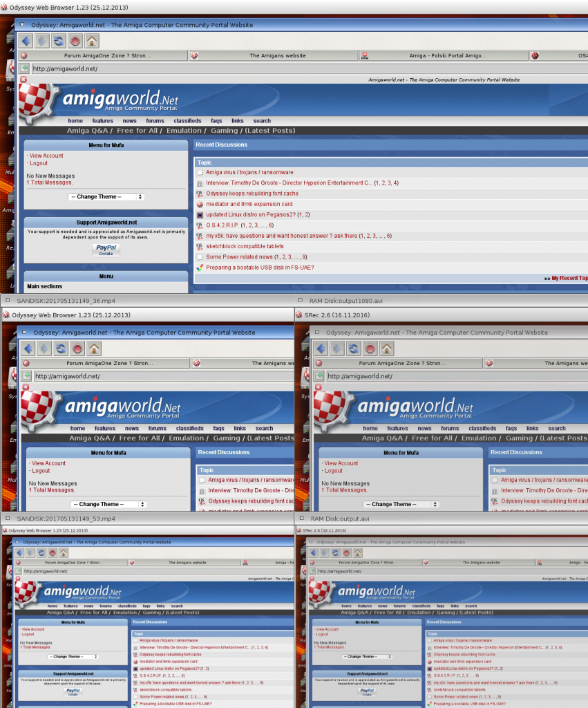The width and height of the screenshot is (588, 708).
Task: Open Change Theme dropdown in 201705131149_36.mp4 window
Action: point(108,504)
